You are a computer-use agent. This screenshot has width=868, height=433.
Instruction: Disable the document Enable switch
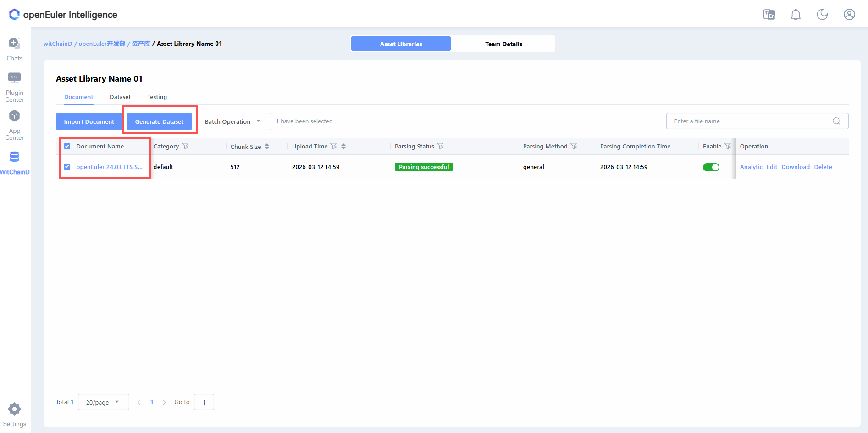(711, 167)
